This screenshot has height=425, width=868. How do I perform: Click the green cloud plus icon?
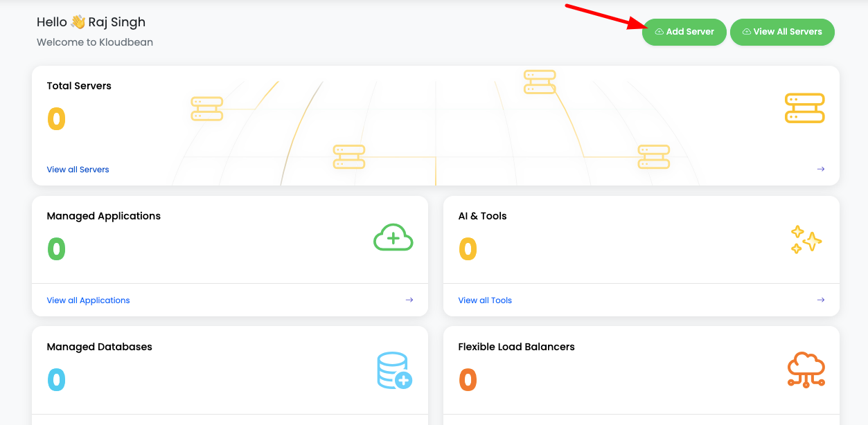(393, 237)
